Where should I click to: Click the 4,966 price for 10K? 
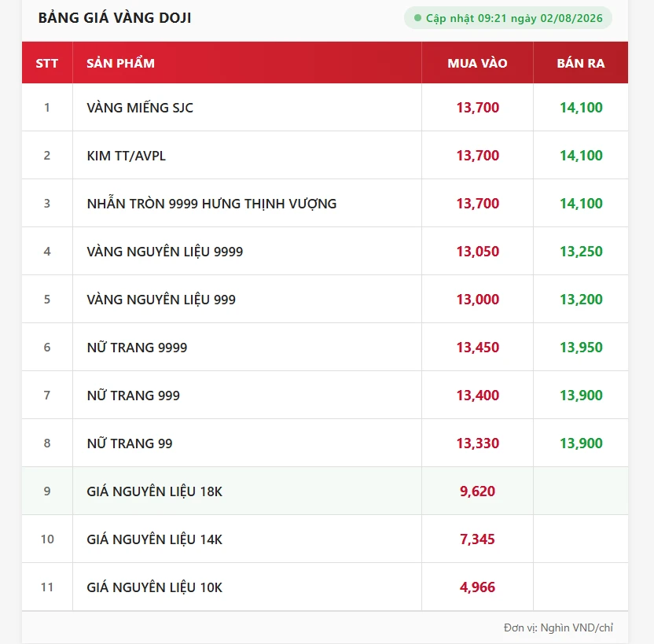477,587
